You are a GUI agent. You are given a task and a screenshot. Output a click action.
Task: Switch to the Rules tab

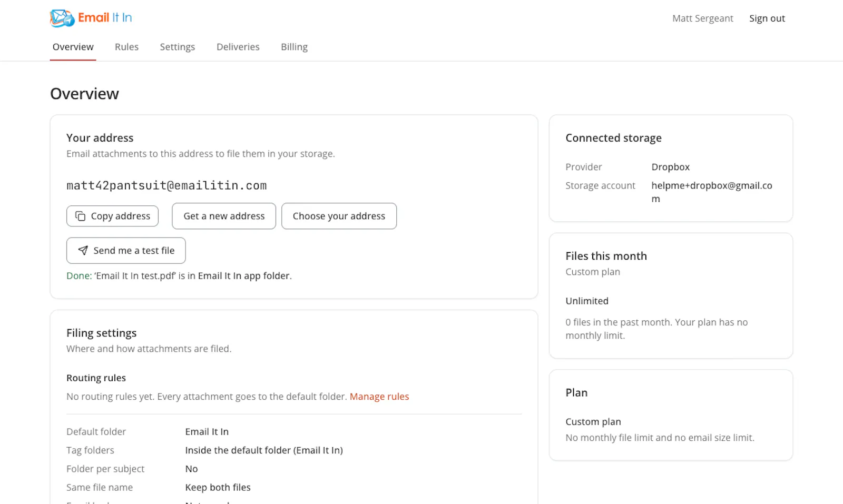point(126,47)
